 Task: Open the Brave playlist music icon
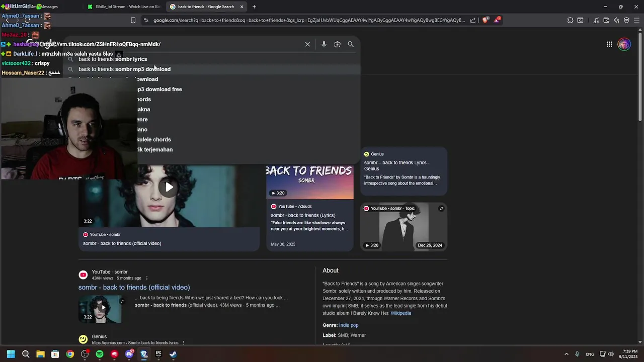pos(596,20)
